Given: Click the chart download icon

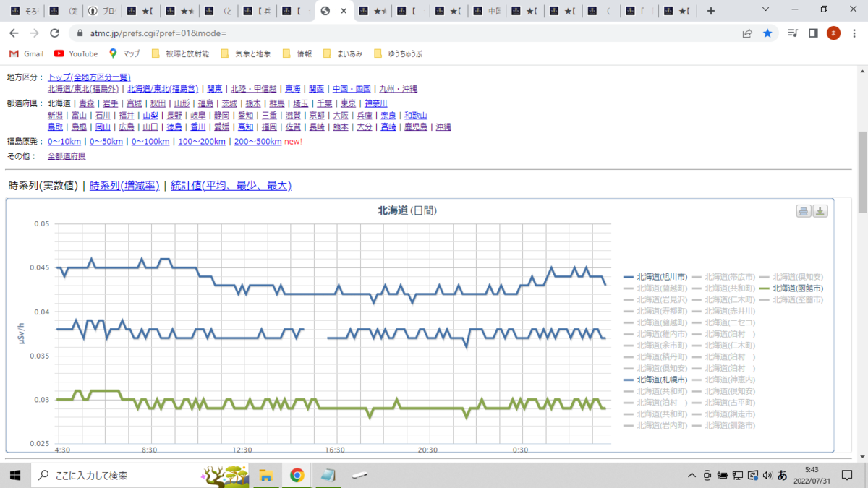Looking at the screenshot, I should (820, 211).
